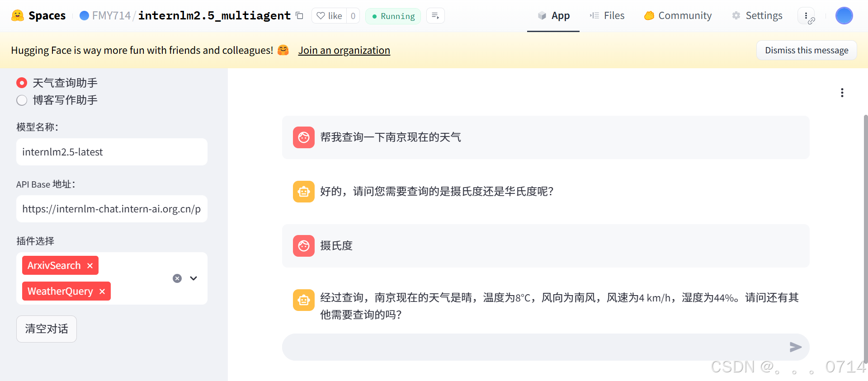The width and height of the screenshot is (868, 381).
Task: Like this space with the heart button
Action: [330, 16]
